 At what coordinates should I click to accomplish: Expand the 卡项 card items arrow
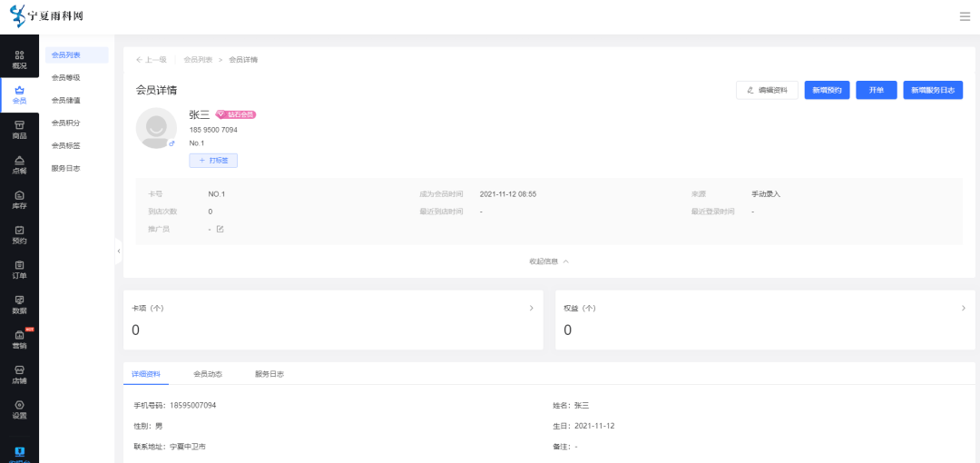tap(531, 309)
